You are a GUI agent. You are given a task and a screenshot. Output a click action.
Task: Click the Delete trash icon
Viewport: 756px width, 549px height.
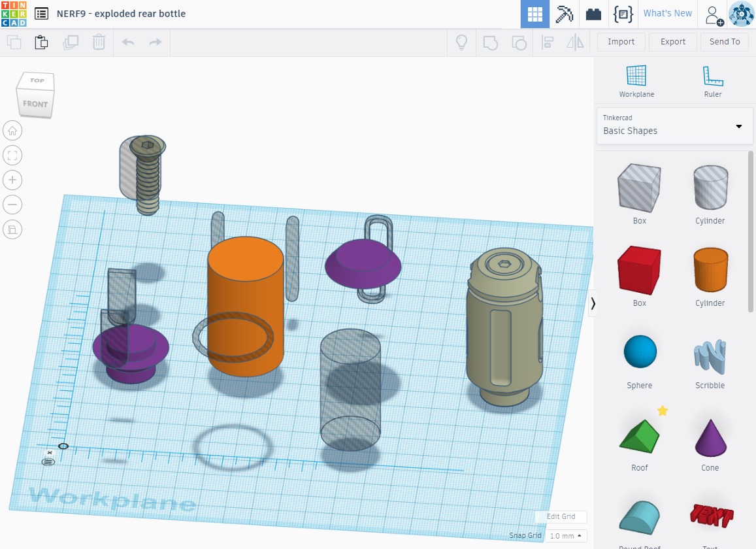click(x=99, y=42)
